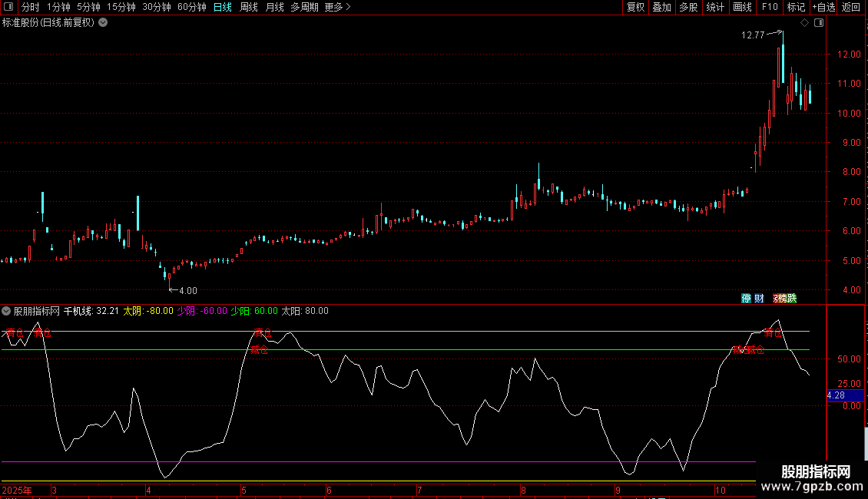Click the 财 finance badge icon
This screenshot has height=499, width=868.
tap(759, 298)
